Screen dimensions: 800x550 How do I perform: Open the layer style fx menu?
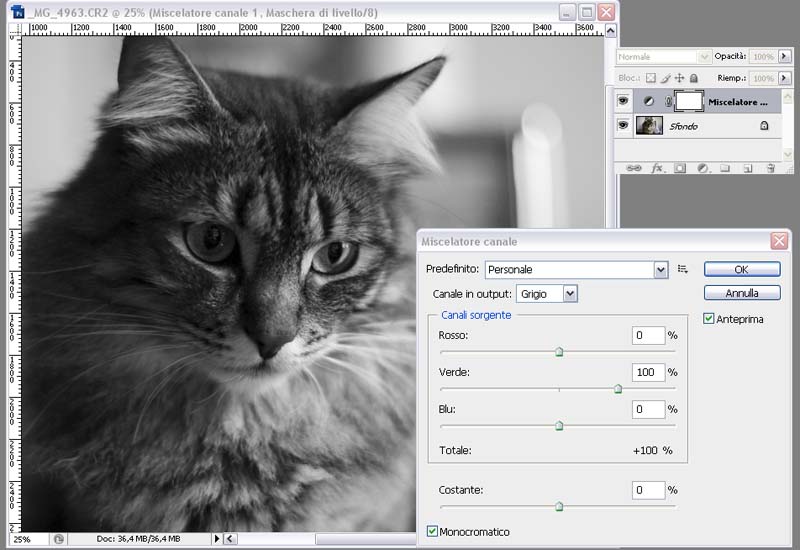pyautogui.click(x=657, y=169)
